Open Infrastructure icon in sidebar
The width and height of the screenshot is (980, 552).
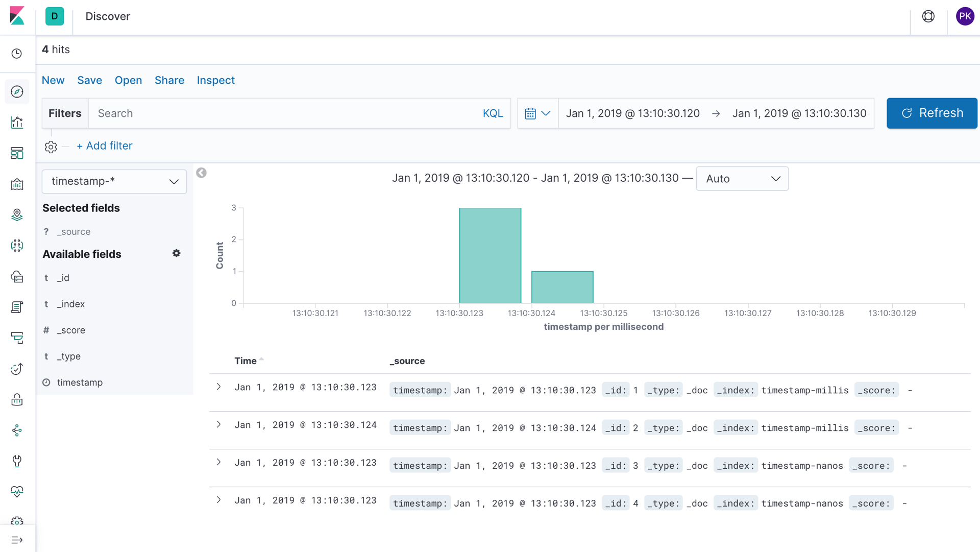17,276
